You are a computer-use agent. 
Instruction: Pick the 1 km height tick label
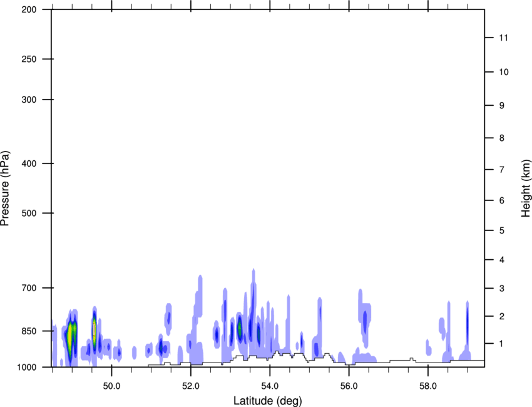click(501, 344)
